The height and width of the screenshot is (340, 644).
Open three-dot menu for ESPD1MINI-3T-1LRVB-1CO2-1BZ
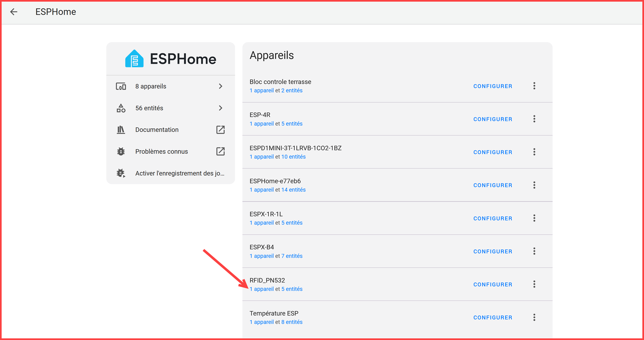534,152
